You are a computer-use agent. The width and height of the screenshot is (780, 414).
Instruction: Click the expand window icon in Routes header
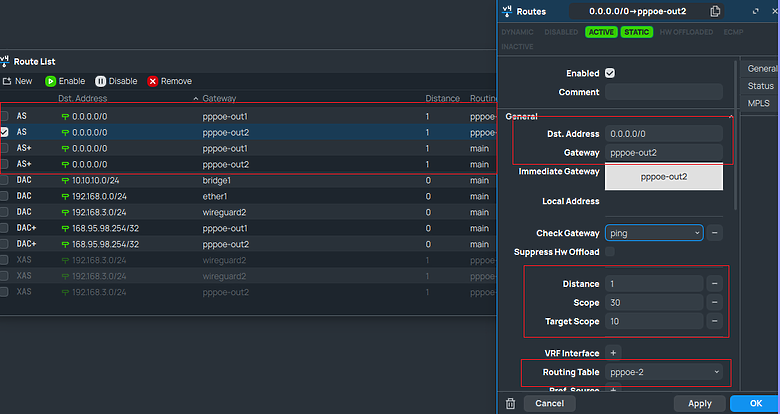tap(756, 11)
